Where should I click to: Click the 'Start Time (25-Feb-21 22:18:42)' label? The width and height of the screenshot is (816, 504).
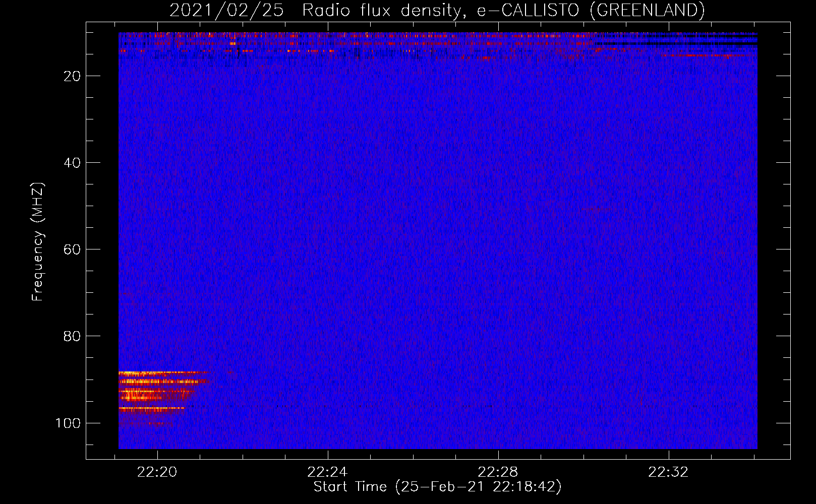[x=437, y=487]
